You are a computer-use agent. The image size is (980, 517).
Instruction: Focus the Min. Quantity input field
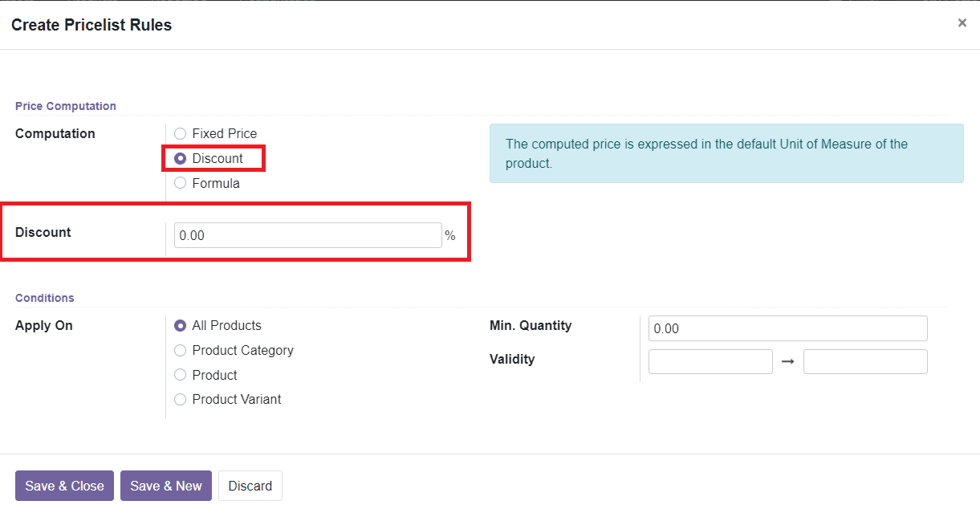(x=787, y=328)
